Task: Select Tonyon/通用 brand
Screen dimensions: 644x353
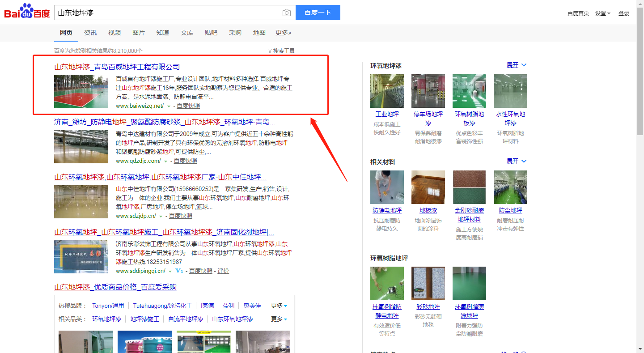Action: 108,306
